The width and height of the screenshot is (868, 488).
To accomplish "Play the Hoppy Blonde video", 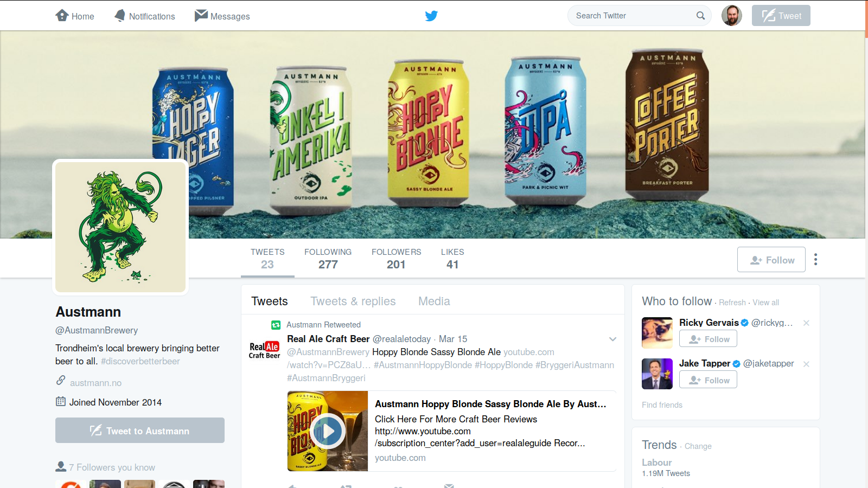I will 328,431.
